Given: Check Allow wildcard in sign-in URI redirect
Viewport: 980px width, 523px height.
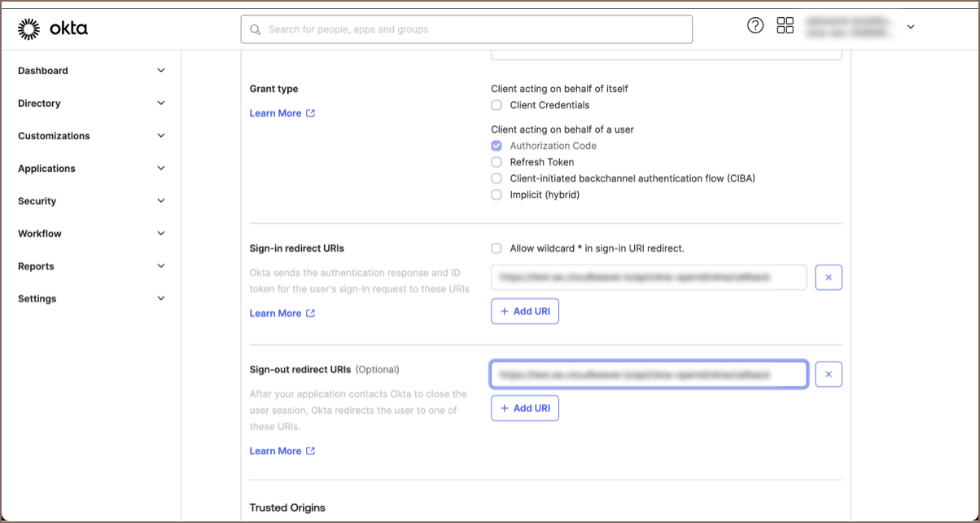Looking at the screenshot, I should click(497, 248).
